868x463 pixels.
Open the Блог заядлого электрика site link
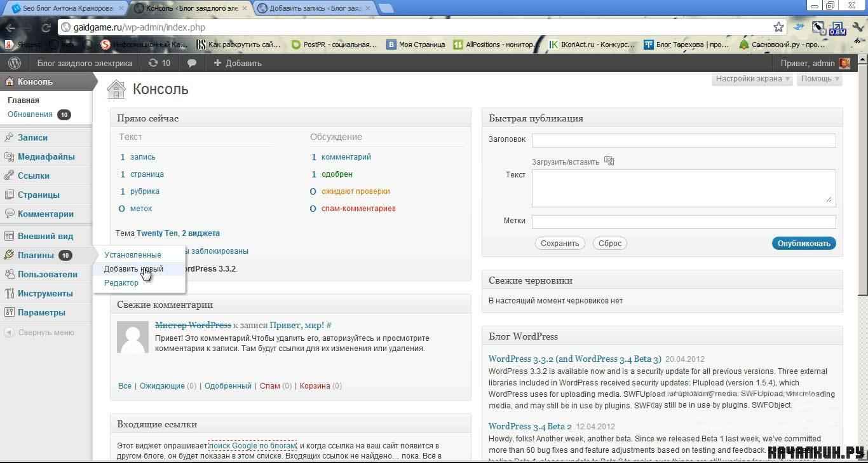pyautogui.click(x=85, y=63)
